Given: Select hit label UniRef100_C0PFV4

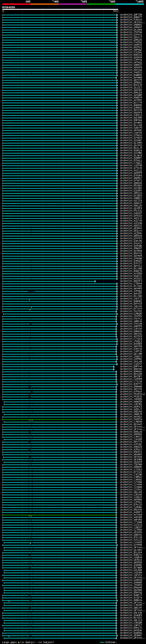Looking at the screenshot, I should click(x=131, y=60).
